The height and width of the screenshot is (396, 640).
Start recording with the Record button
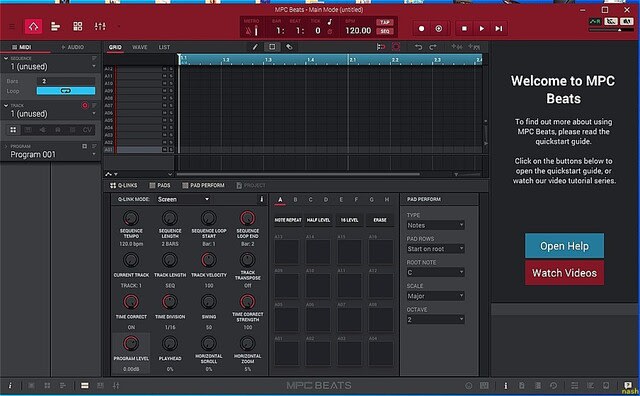click(422, 29)
